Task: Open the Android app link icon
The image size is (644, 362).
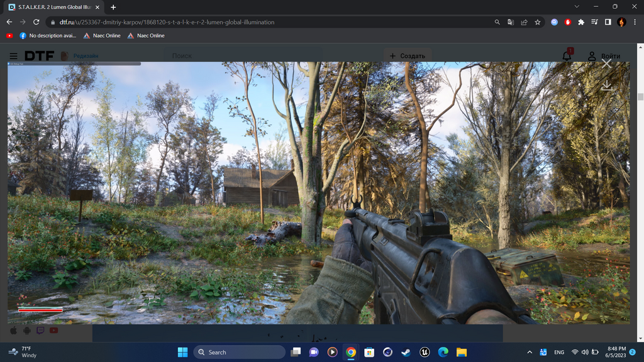Action: point(26,331)
